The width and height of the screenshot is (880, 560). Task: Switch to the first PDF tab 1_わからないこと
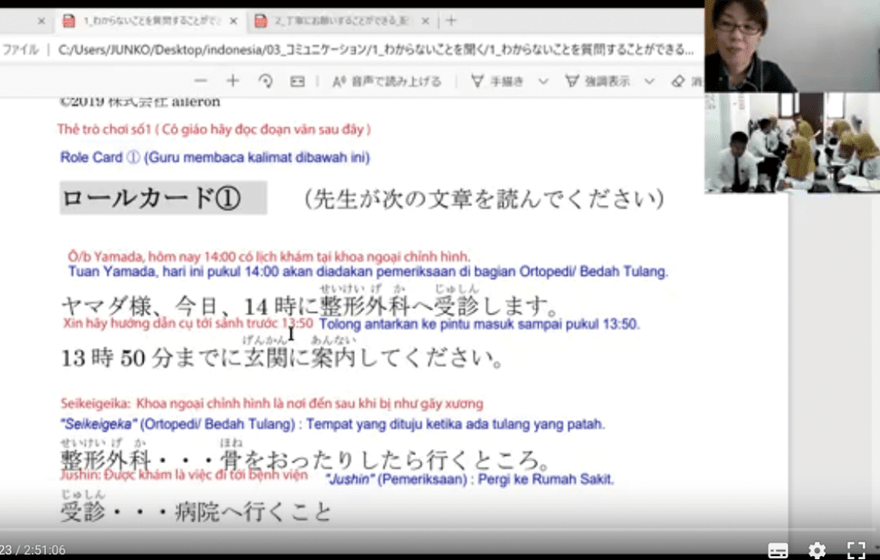point(150,21)
